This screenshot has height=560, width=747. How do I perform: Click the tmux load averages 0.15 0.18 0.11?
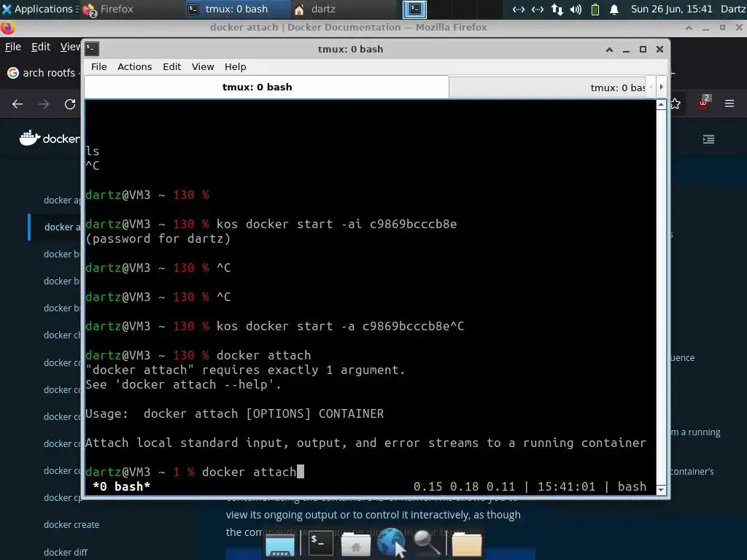[x=465, y=486]
